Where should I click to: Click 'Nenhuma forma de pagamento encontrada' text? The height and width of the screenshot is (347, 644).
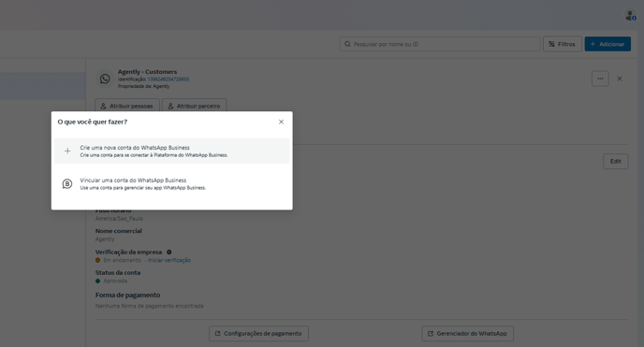point(150,306)
